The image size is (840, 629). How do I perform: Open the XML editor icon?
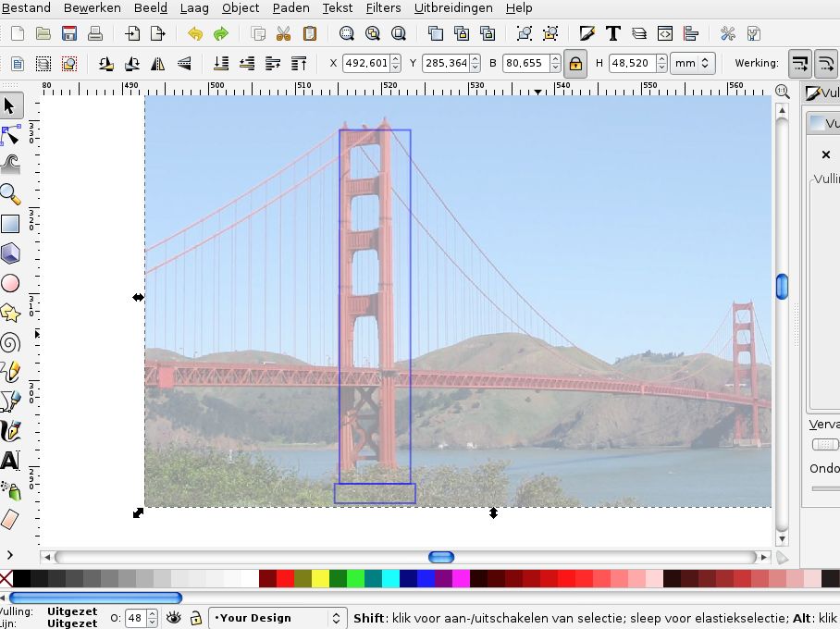pos(665,33)
